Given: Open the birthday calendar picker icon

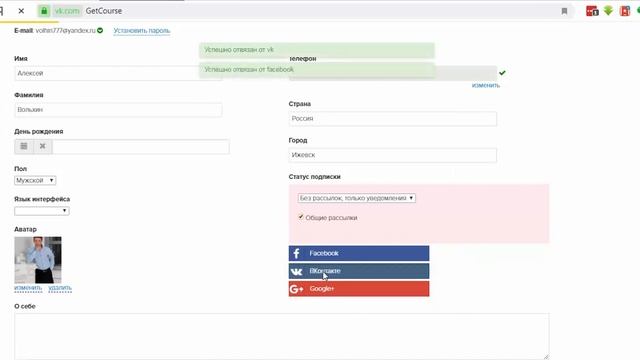Looking at the screenshot, I should (24, 146).
